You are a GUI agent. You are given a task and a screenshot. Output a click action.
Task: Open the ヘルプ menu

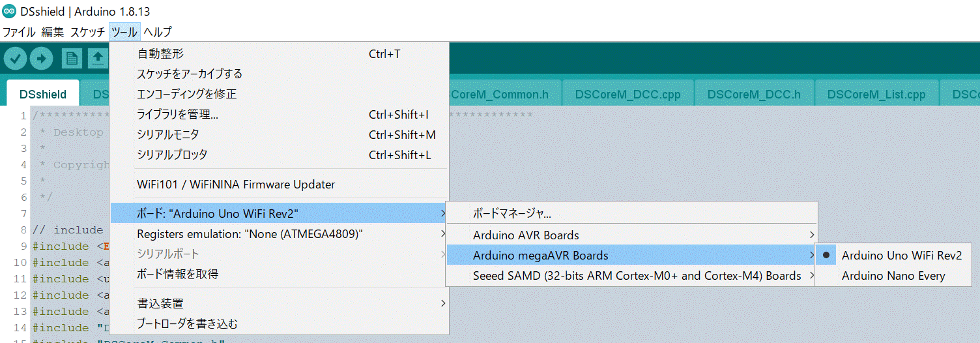click(158, 32)
